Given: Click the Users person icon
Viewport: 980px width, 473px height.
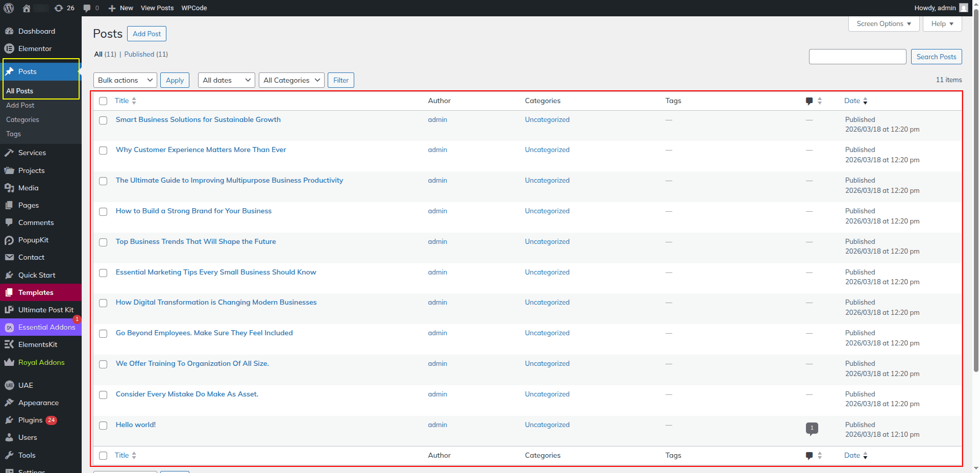Looking at the screenshot, I should [9, 437].
